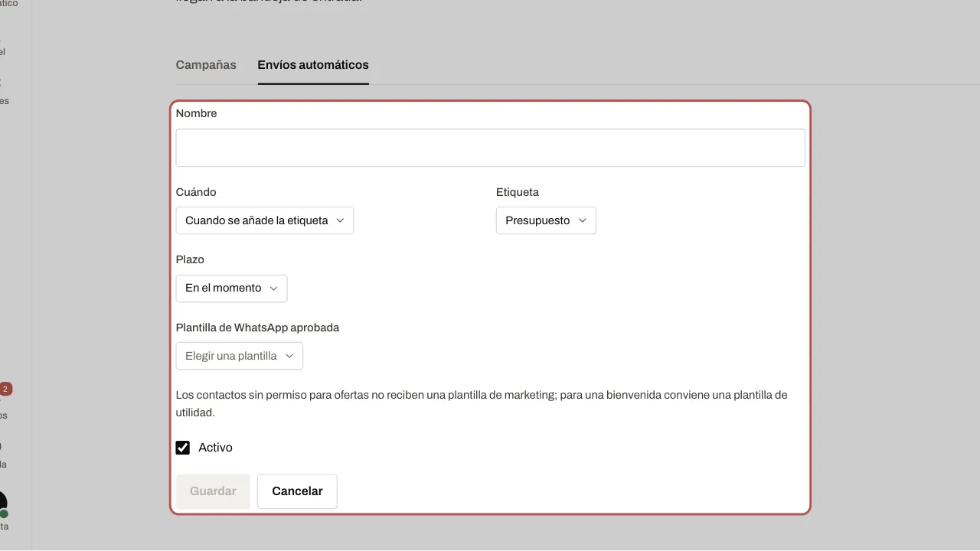The image size is (980, 551).
Task: Click the green online status dot
Action: 3,514
